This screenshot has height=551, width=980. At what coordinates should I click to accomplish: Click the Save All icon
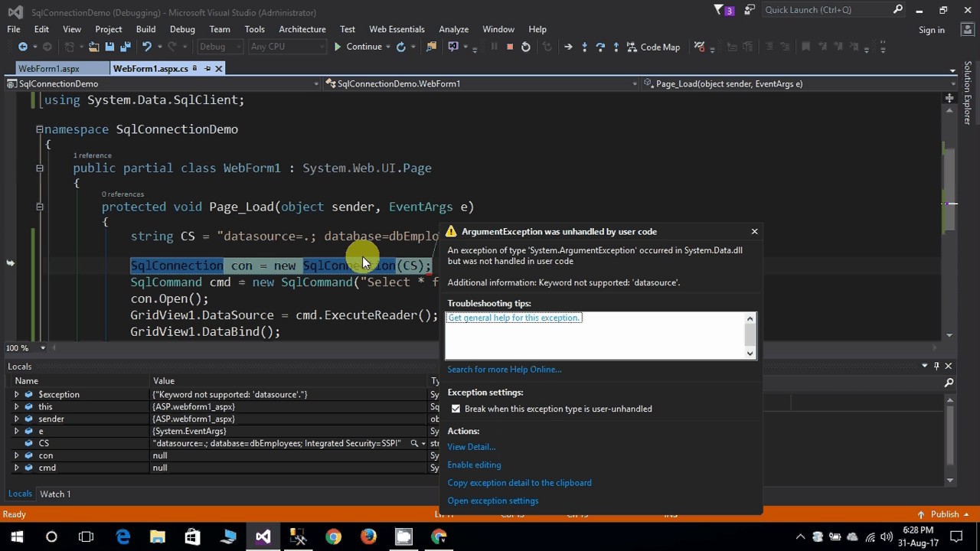(124, 47)
